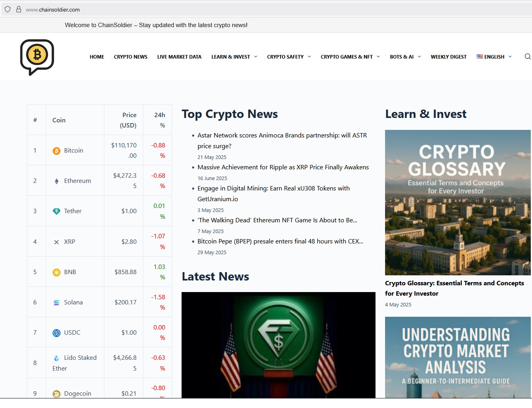Open search via the magnifier icon
The height and width of the screenshot is (408, 532).
(528, 57)
